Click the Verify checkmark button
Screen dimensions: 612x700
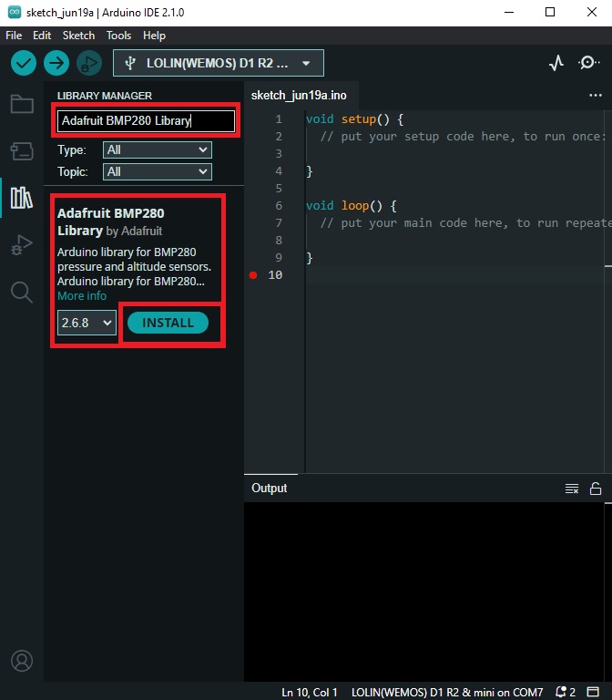[23, 63]
